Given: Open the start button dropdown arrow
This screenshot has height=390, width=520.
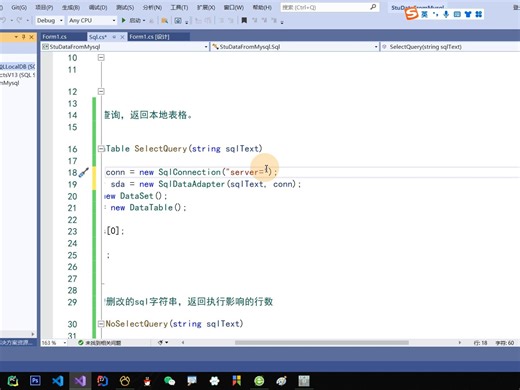Looking at the screenshot, I should click(144, 21).
